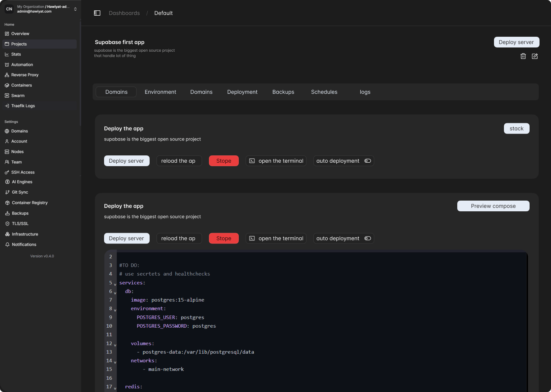Open the terminal via its icon

252,161
